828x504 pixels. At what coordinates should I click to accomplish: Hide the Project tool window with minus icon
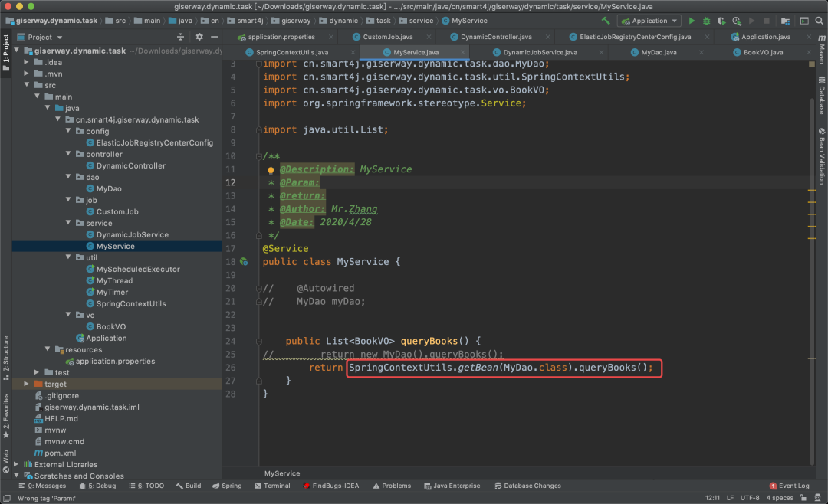pyautogui.click(x=214, y=37)
